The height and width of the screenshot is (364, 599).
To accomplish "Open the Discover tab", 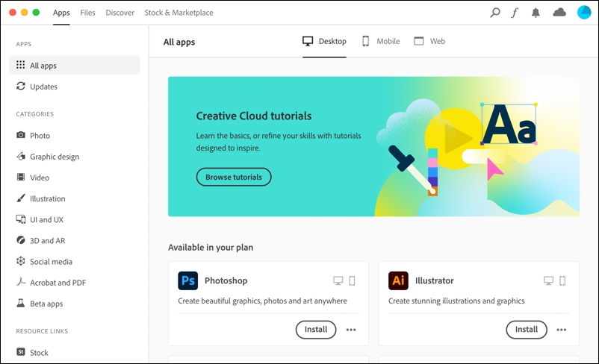I will coord(120,13).
